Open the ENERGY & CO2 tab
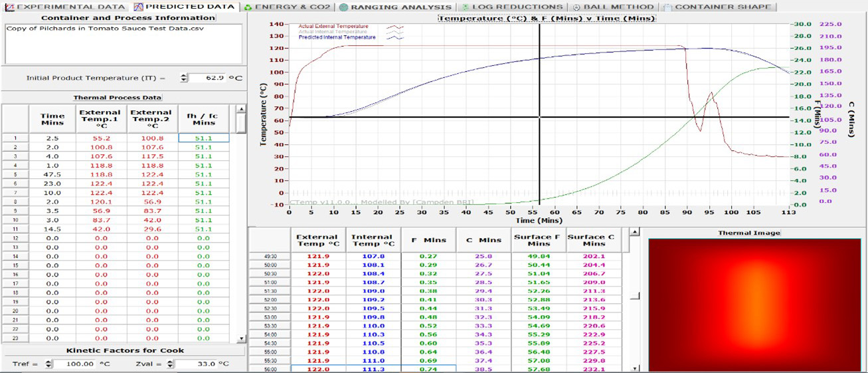The height and width of the screenshot is (373, 868). pyautogui.click(x=287, y=7)
